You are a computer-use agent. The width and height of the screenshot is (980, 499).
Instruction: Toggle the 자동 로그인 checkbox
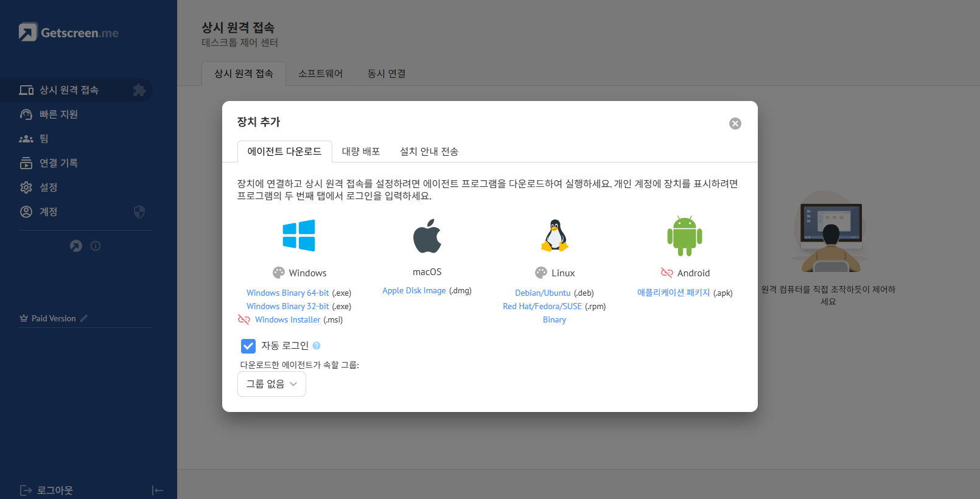(248, 346)
